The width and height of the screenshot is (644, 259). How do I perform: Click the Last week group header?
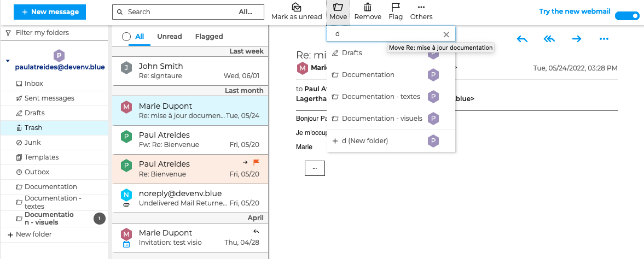tap(190, 51)
